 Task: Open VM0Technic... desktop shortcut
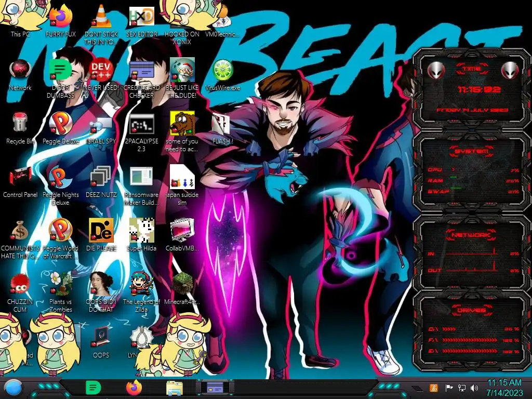click(x=222, y=21)
